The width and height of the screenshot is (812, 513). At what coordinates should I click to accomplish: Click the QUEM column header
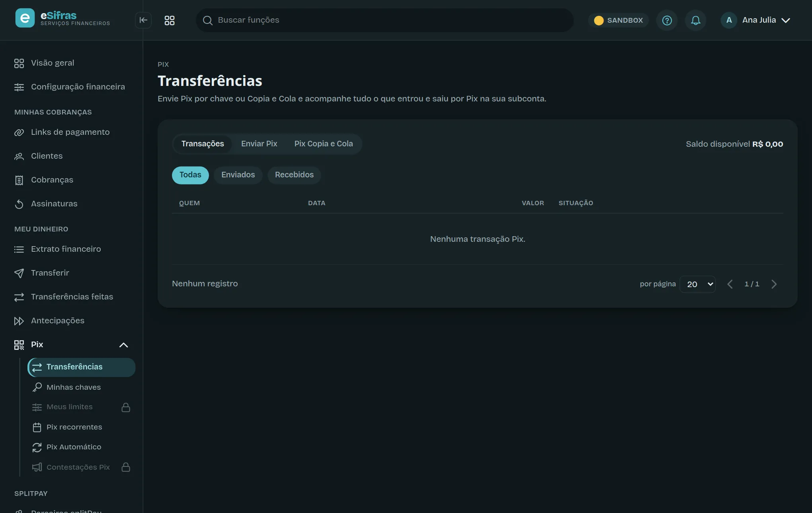(189, 203)
